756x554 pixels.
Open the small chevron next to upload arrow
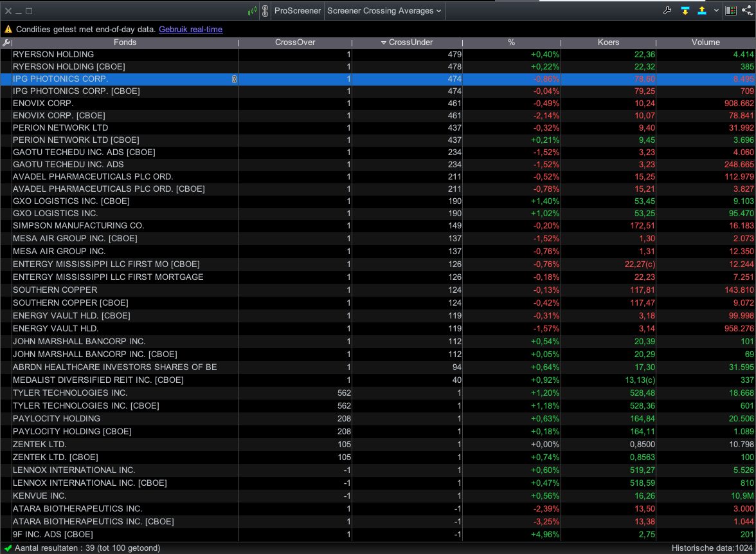[716, 10]
